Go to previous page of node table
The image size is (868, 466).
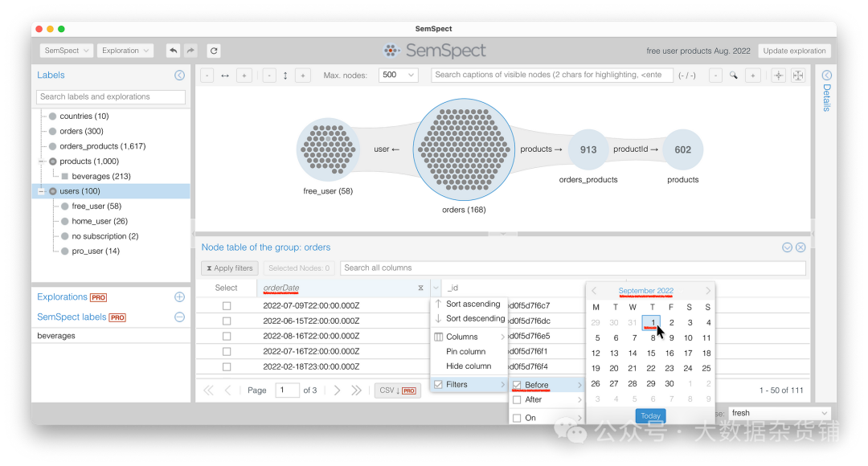(x=227, y=390)
